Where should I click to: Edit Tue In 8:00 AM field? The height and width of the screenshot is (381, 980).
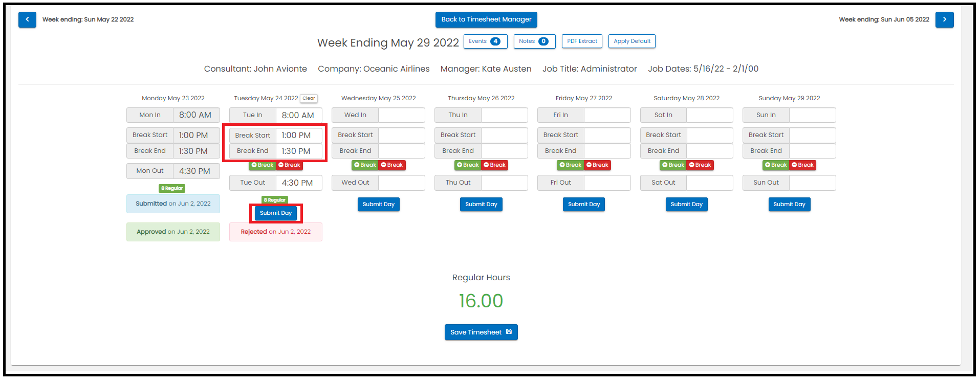coord(299,116)
